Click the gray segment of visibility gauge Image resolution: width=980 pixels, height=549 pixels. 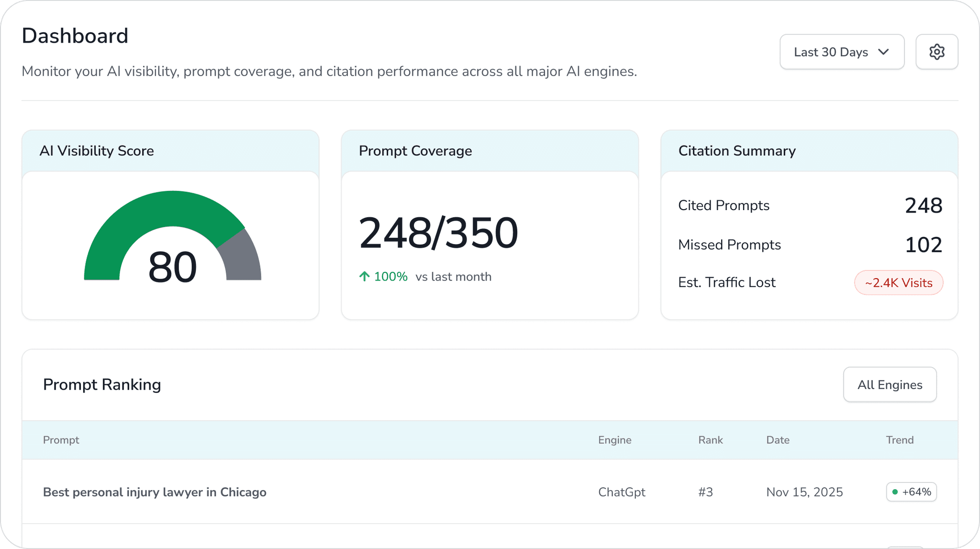coord(242,258)
